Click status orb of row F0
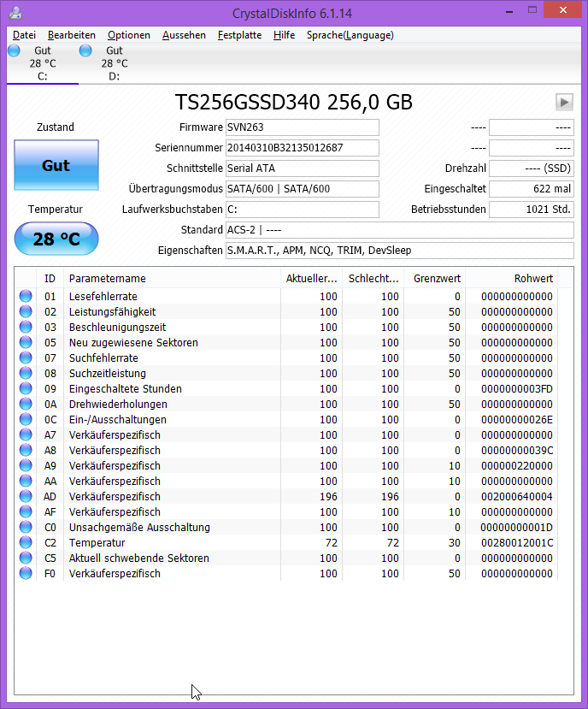The width and height of the screenshot is (588, 709). [26, 573]
